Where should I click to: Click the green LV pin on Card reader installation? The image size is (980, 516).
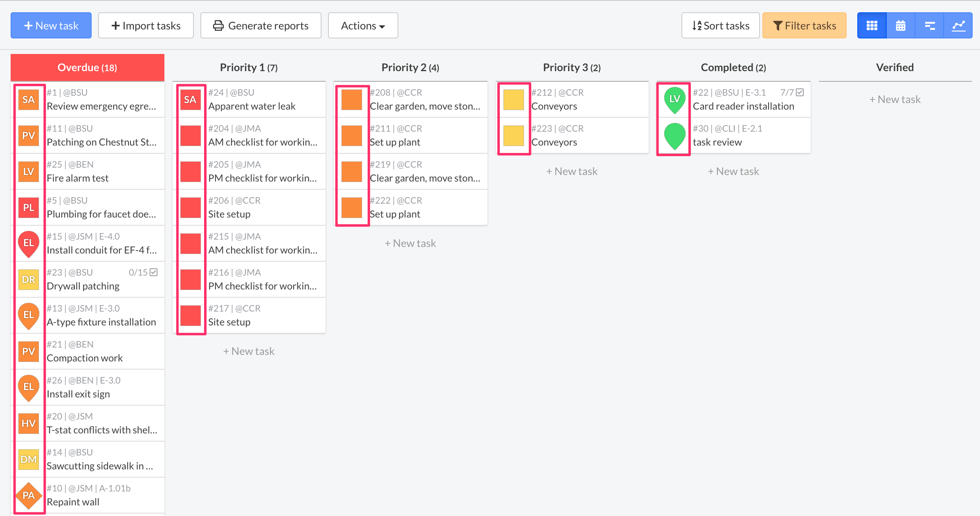(x=674, y=99)
